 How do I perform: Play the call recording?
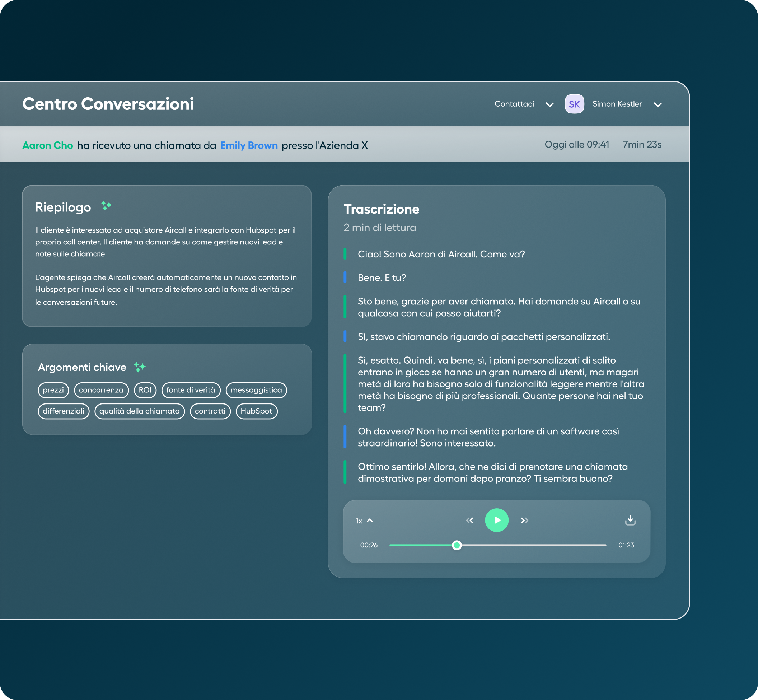point(496,520)
